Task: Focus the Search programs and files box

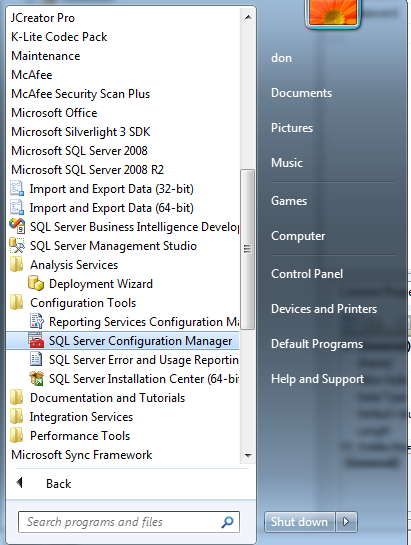Action: point(129,522)
